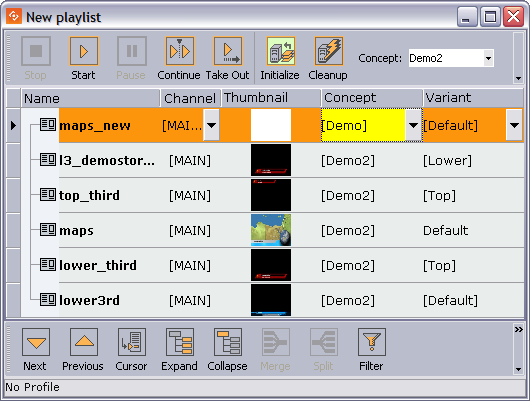Screen dimensions: 530x401
Task: Click the lower3rd element icon
Action: pyautogui.click(x=48, y=300)
